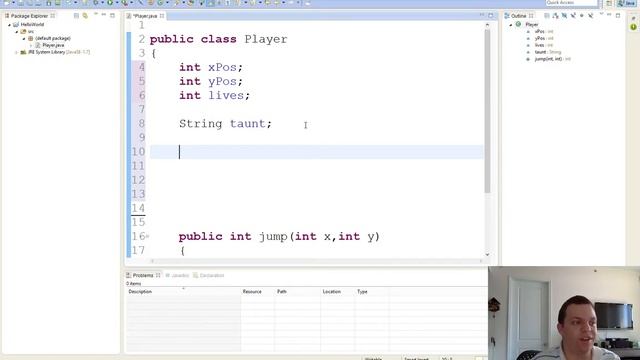Click Collapse All icon in Outline toolbar
Image resolution: width=640 pixels, height=360 pixels.
pyautogui.click(x=547, y=16)
